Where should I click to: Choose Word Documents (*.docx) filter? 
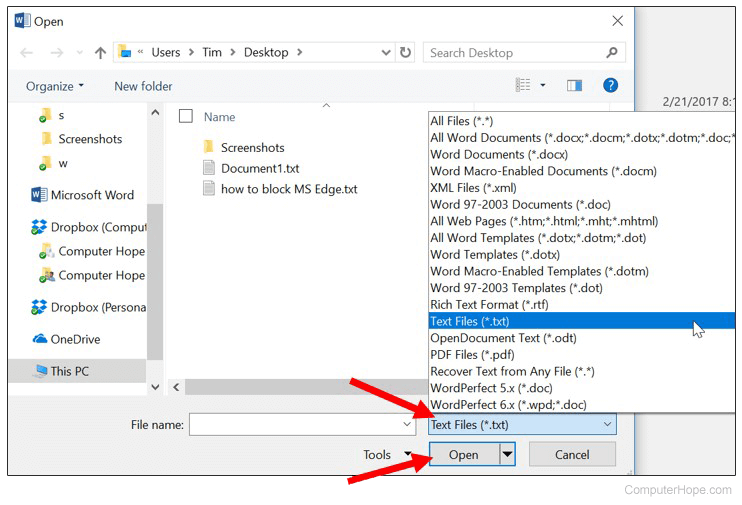[x=582, y=154]
